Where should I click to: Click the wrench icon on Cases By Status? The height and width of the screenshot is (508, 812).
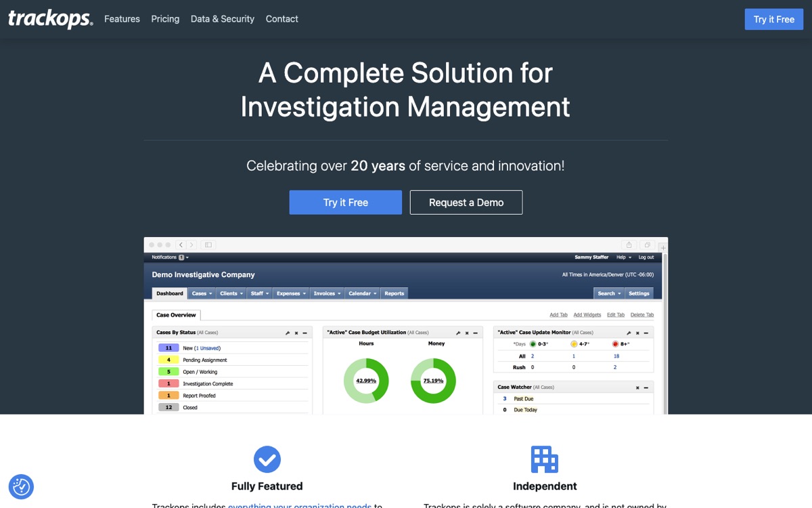pyautogui.click(x=288, y=333)
